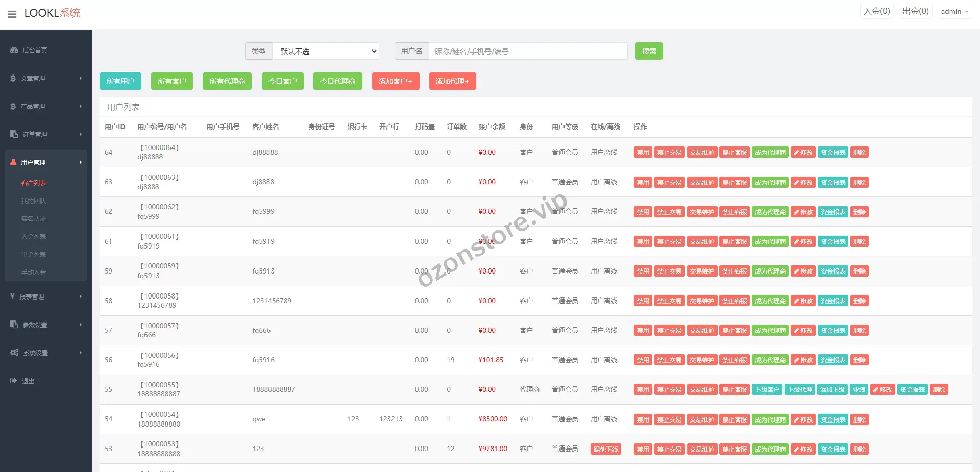Click the 报表管理 yen icon
980x472 pixels.
coord(13,296)
